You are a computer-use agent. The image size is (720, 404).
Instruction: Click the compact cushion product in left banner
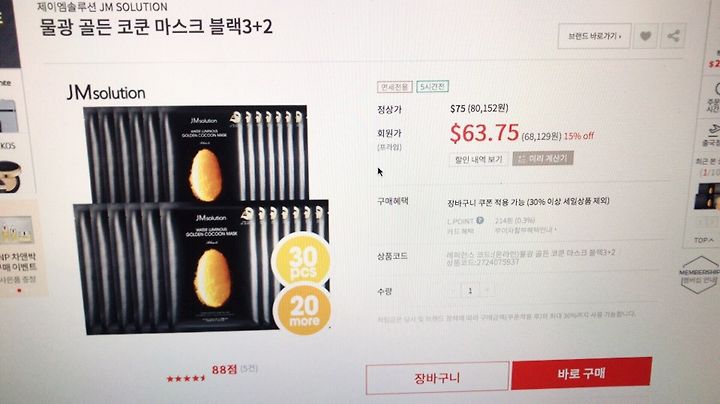click(x=10, y=177)
